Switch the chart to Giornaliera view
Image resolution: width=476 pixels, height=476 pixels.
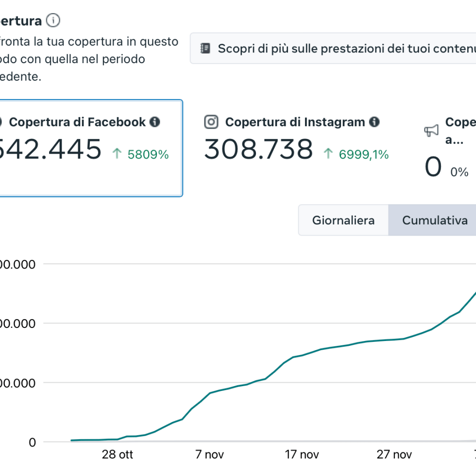[x=343, y=220]
